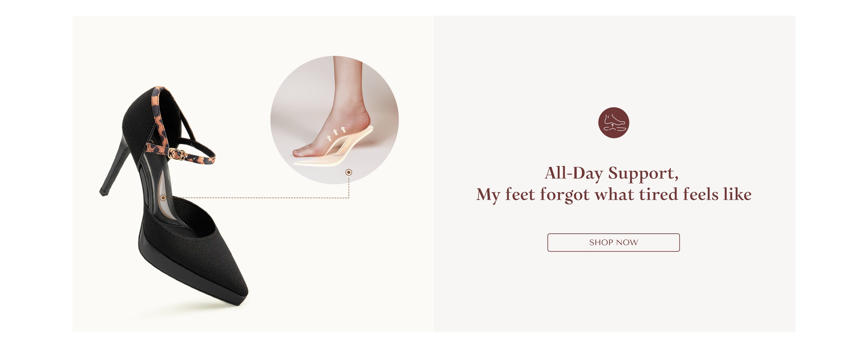The height and width of the screenshot is (358, 868).
Task: Click the "My feet forgot what tired feels like" text
Action: [613, 195]
